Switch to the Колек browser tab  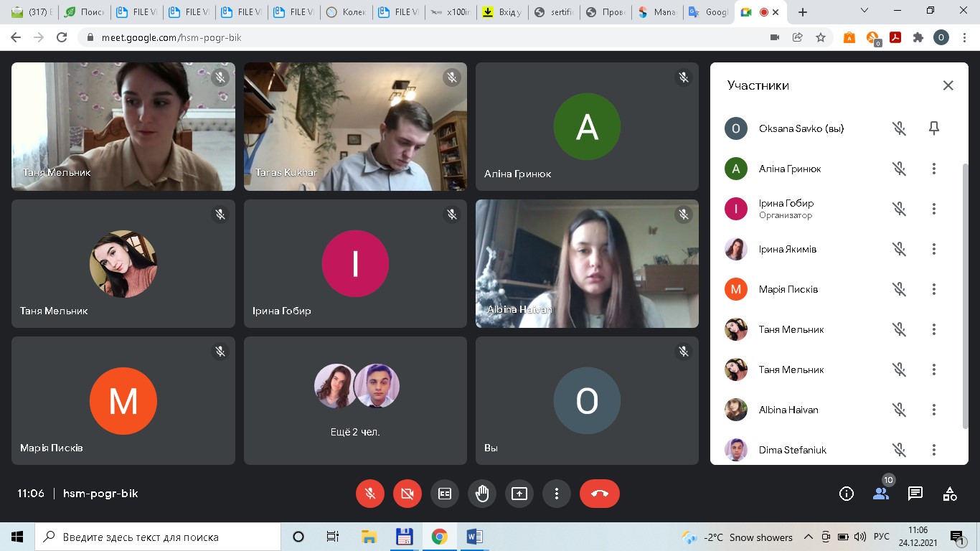(x=347, y=12)
